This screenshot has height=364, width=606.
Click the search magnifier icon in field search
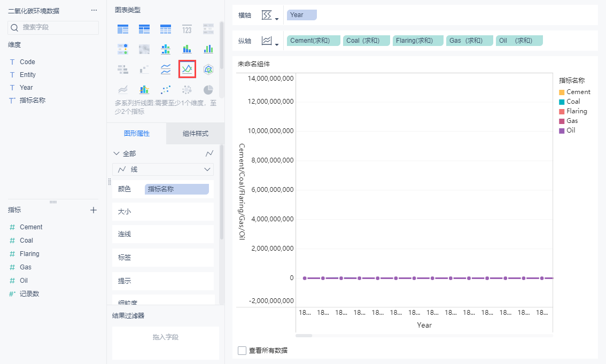pyautogui.click(x=14, y=27)
